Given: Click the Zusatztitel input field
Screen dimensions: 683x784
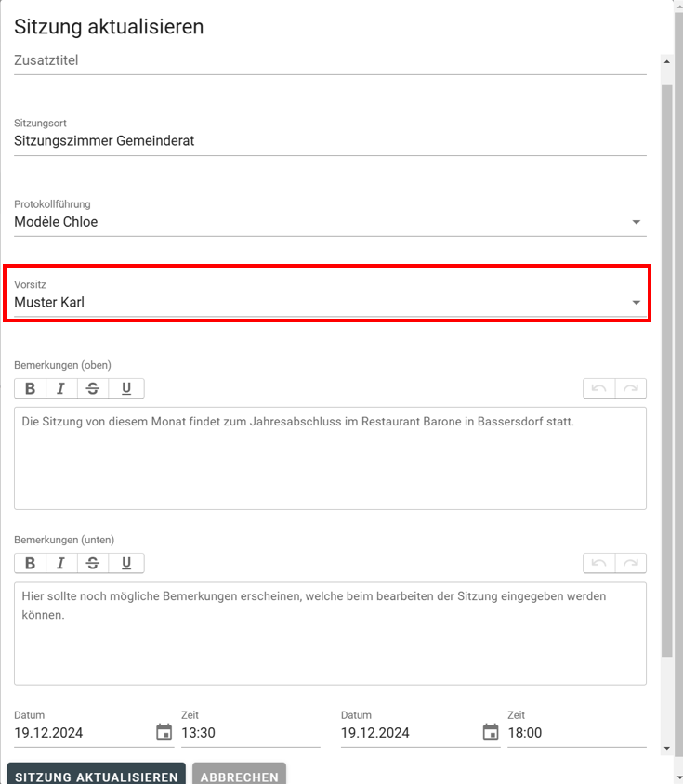Looking at the screenshot, I should (329, 60).
